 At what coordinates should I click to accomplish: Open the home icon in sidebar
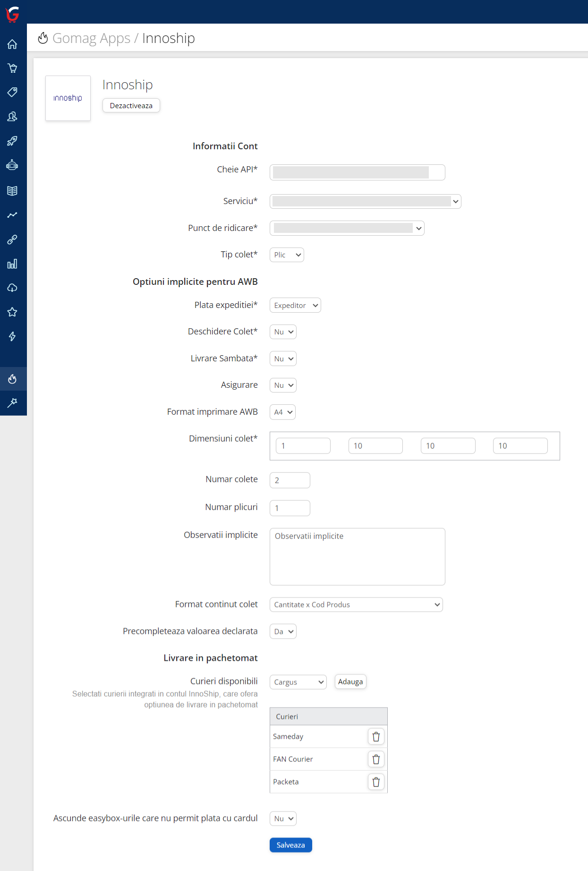pyautogui.click(x=13, y=44)
